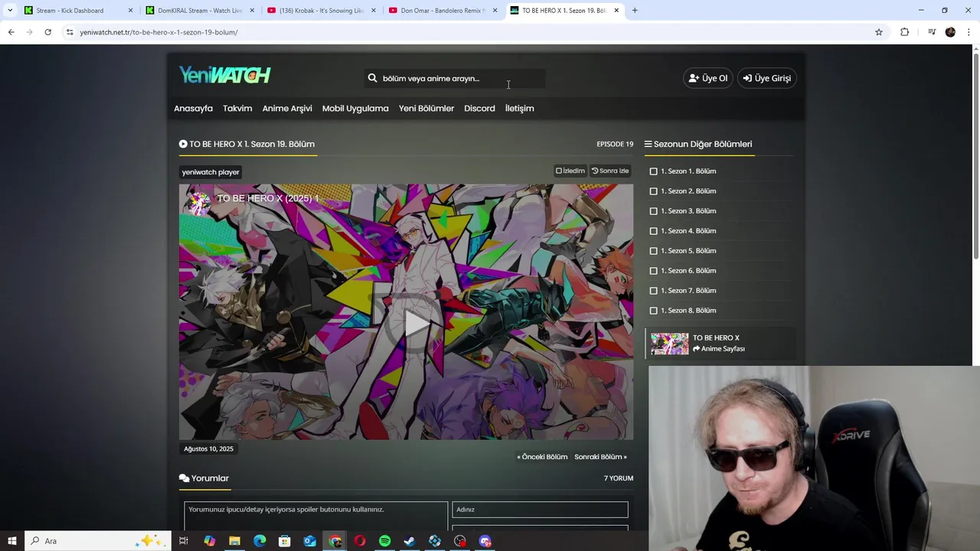The height and width of the screenshot is (551, 980).
Task: Close the 'TO BE HERO X' tab
Action: 616,11
